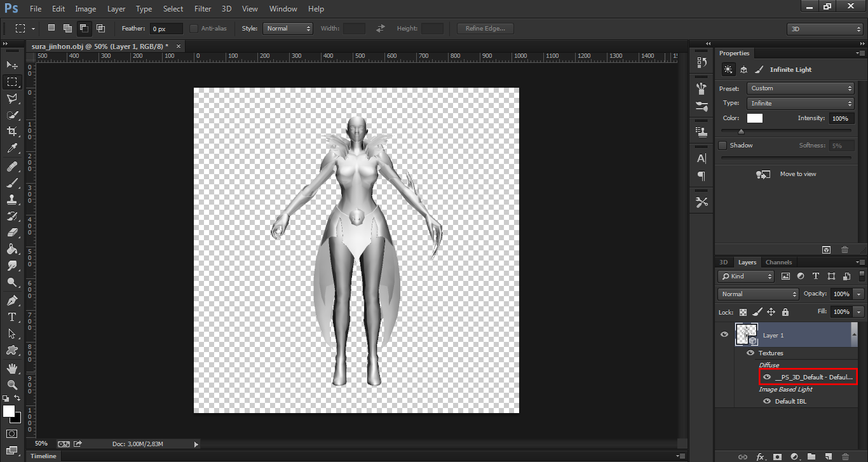Click the white light Color swatch
This screenshot has width=868, height=462.
click(755, 118)
